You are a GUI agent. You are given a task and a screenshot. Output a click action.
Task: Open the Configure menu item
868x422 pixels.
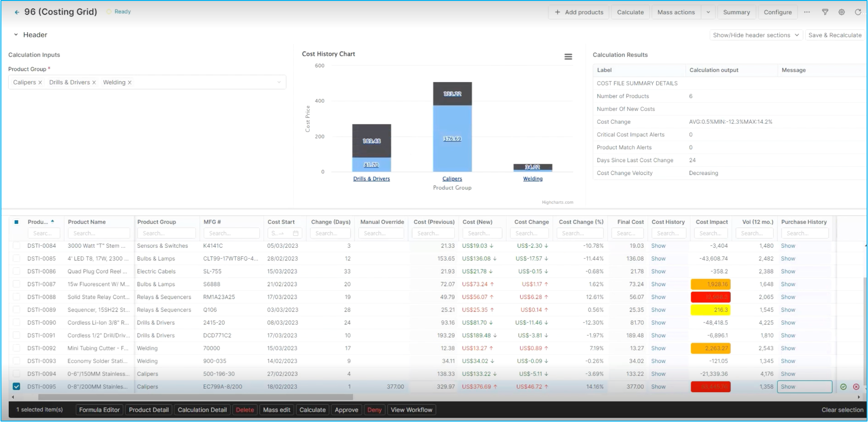[x=778, y=12]
